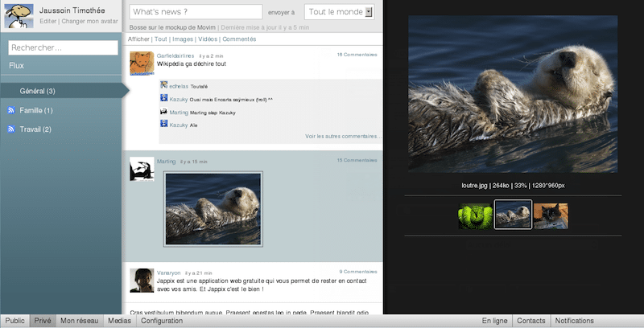Select the Famille (1) feed
The width and height of the screenshot is (644, 328).
click(36, 110)
